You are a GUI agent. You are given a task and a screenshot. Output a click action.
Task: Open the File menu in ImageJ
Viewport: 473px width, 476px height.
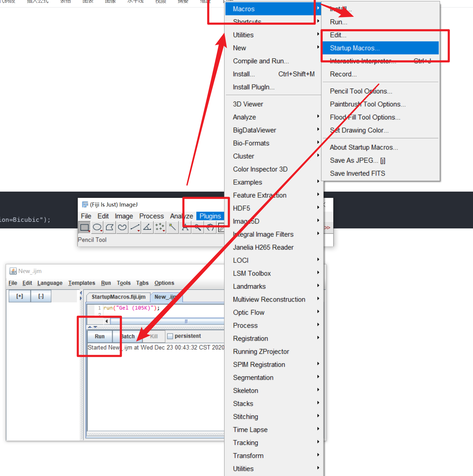(x=86, y=216)
